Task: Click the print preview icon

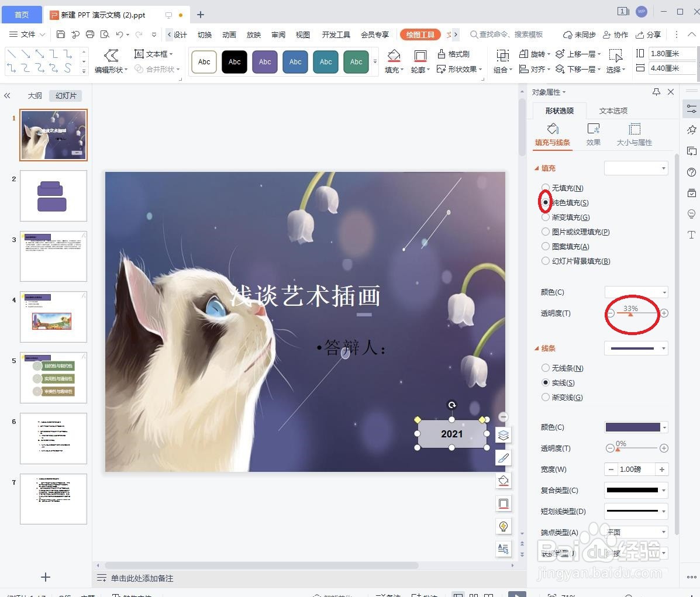Action: pos(105,34)
